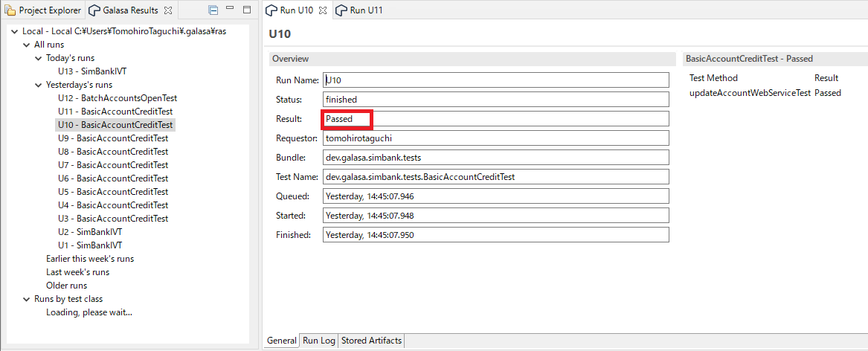
Task: Select U6 - BasicAccountCreditTest run
Action: pyautogui.click(x=113, y=178)
